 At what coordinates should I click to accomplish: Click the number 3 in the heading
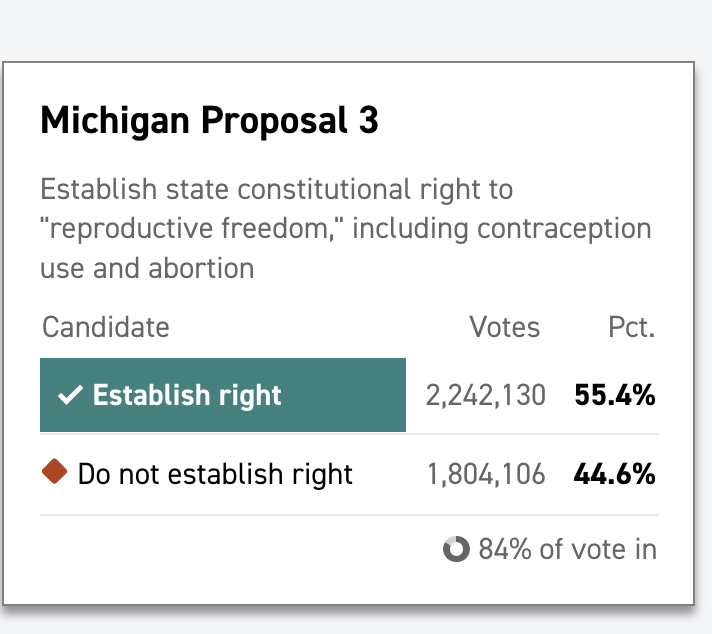click(x=368, y=121)
